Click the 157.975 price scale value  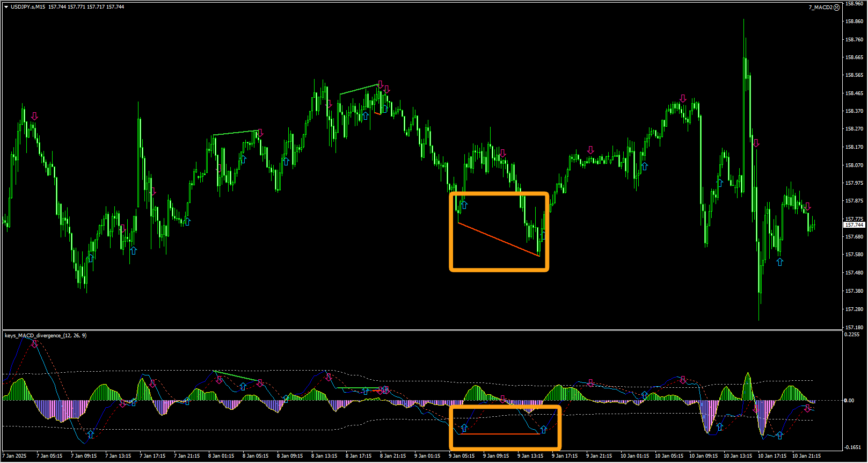coord(854,183)
